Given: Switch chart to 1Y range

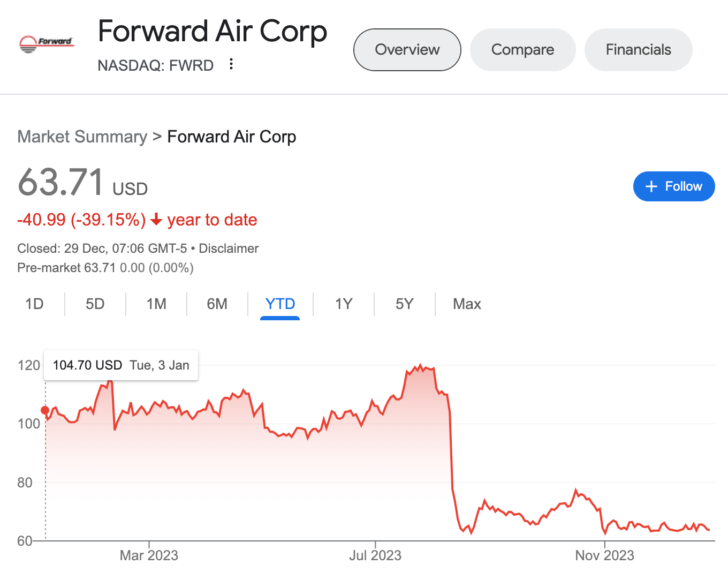Looking at the screenshot, I should tap(344, 304).
